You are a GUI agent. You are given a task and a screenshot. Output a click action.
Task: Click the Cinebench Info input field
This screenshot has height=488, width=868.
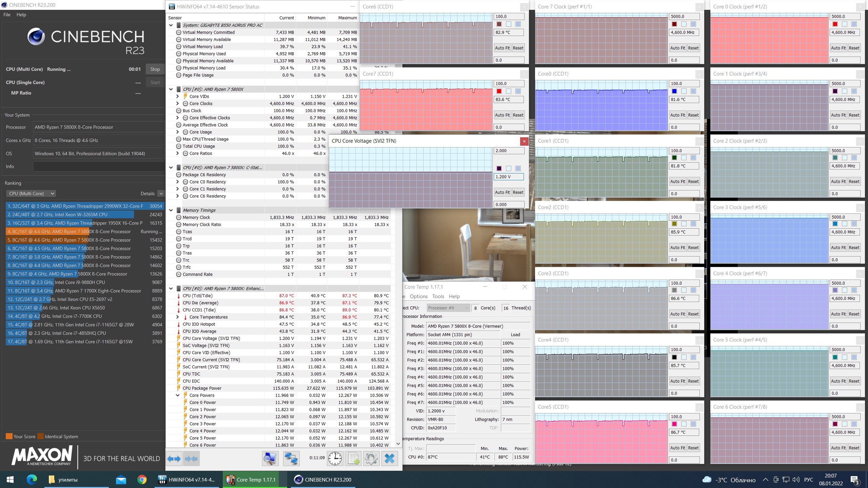(98, 167)
